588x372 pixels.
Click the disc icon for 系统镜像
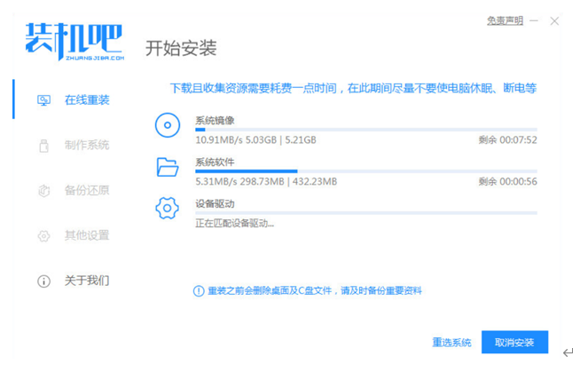tap(168, 126)
